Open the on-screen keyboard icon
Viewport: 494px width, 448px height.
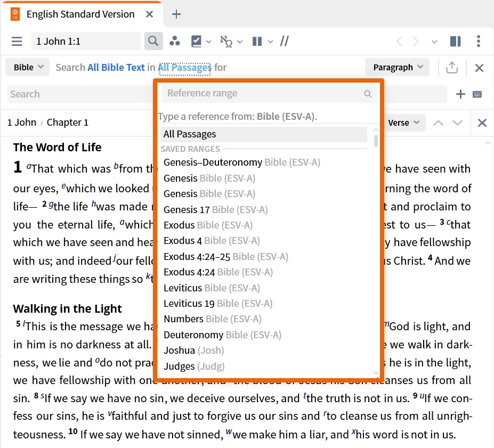[x=477, y=94]
